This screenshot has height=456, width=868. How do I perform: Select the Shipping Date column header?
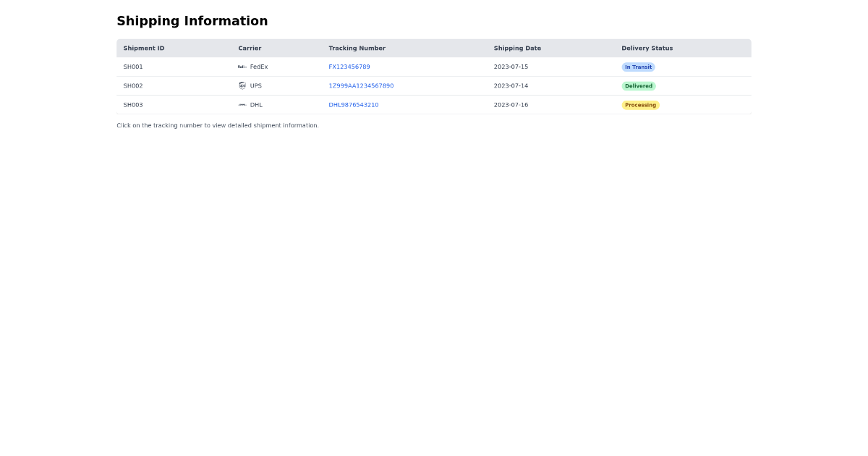[517, 48]
